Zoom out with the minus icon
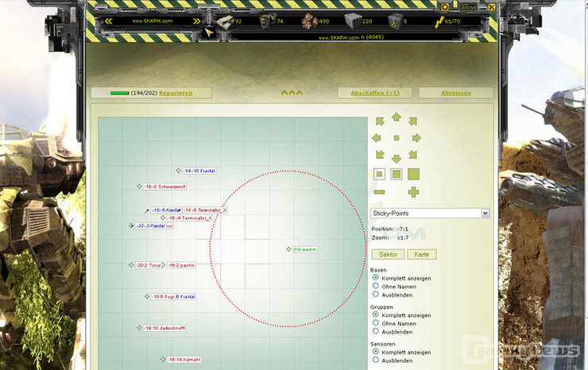Screen dimensions: 588x370 point(379,192)
